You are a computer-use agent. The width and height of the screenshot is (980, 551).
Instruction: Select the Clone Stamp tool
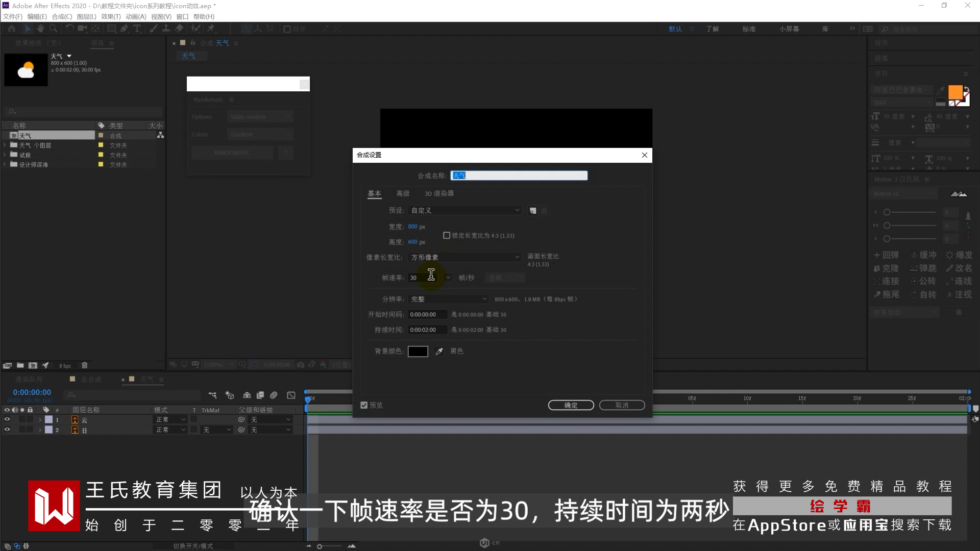(x=166, y=29)
